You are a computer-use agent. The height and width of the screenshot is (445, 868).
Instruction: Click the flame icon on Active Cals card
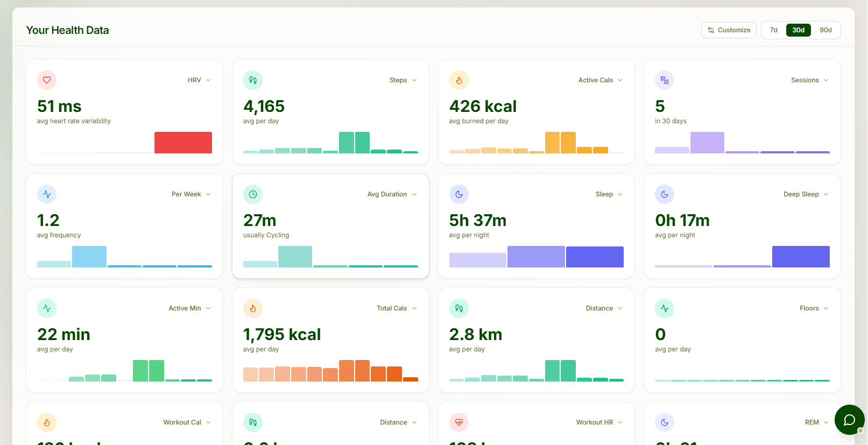[459, 80]
